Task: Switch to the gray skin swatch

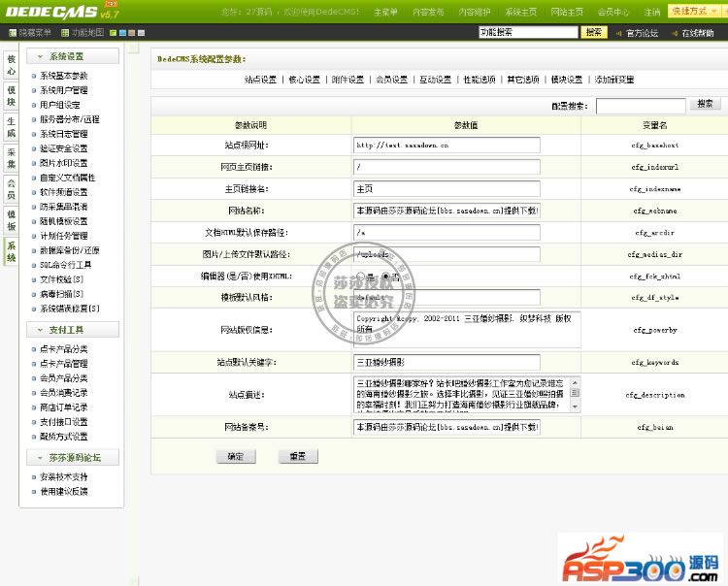Action: 141,33
